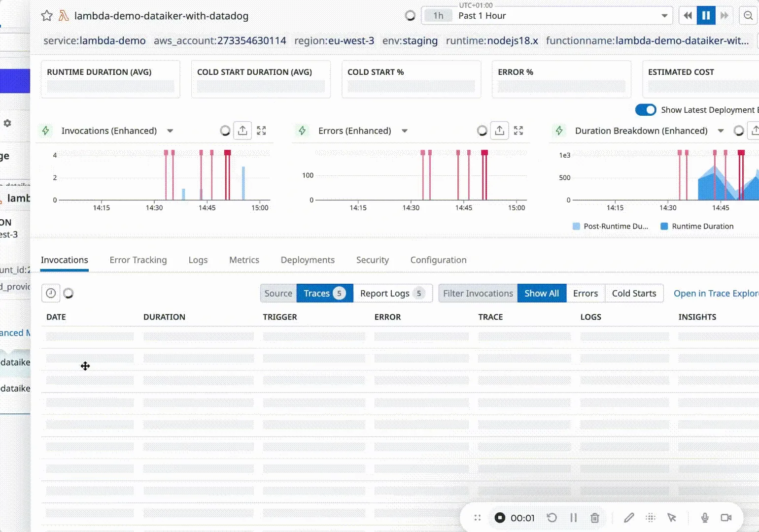Viewport: 759px width, 532px height.
Task: Toggle the Show Latest Deployment switch
Action: tap(646, 109)
